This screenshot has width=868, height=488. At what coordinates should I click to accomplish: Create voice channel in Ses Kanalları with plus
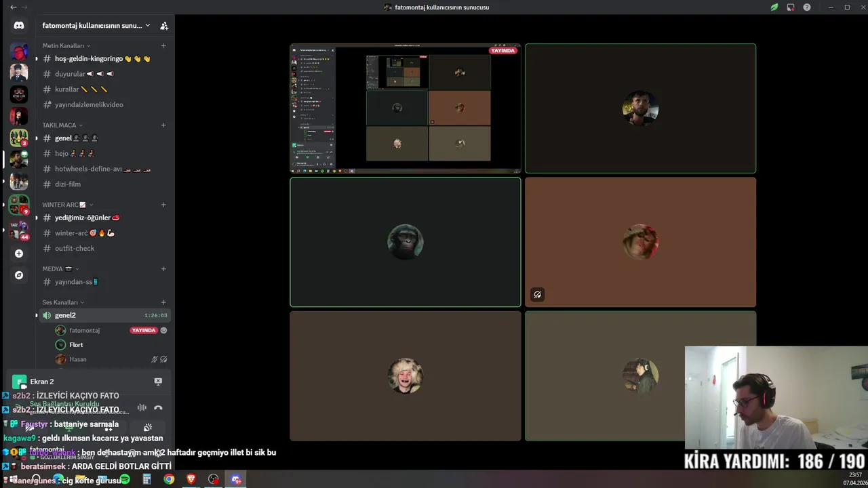163,302
